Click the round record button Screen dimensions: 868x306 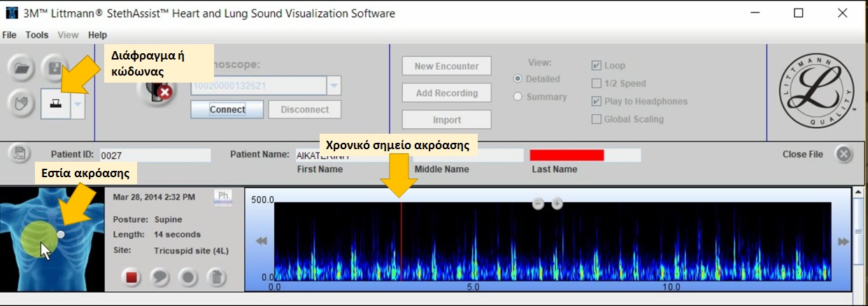click(188, 277)
